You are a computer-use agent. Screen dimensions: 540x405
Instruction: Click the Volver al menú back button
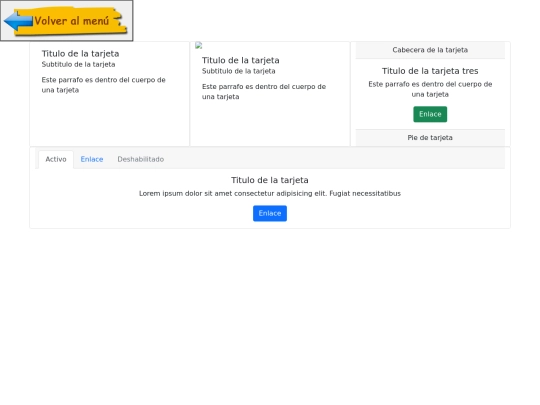[66, 21]
